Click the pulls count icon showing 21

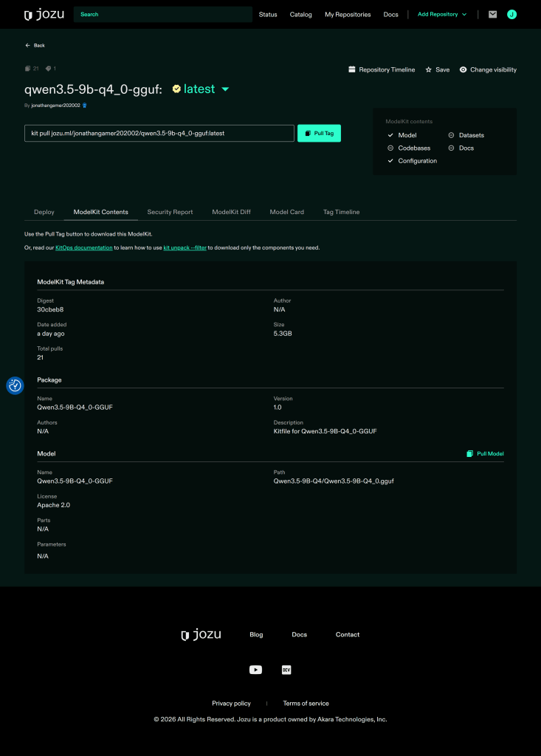tap(27, 69)
